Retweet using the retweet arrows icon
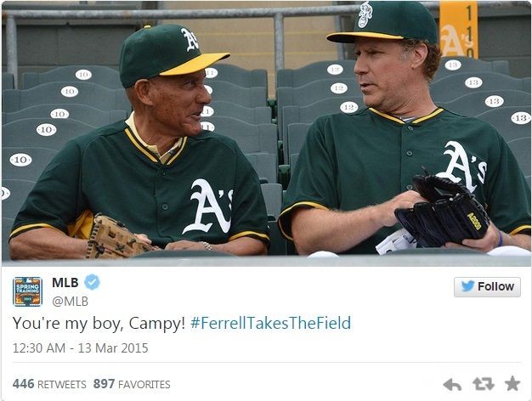Image resolution: width=532 pixels, height=401 pixels. pyautogui.click(x=484, y=384)
